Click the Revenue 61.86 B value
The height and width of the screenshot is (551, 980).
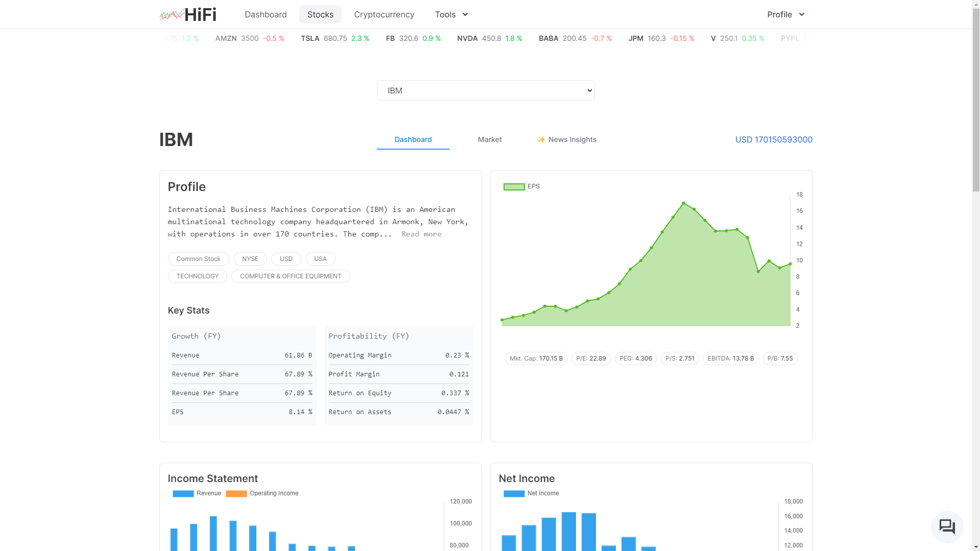[x=298, y=355]
